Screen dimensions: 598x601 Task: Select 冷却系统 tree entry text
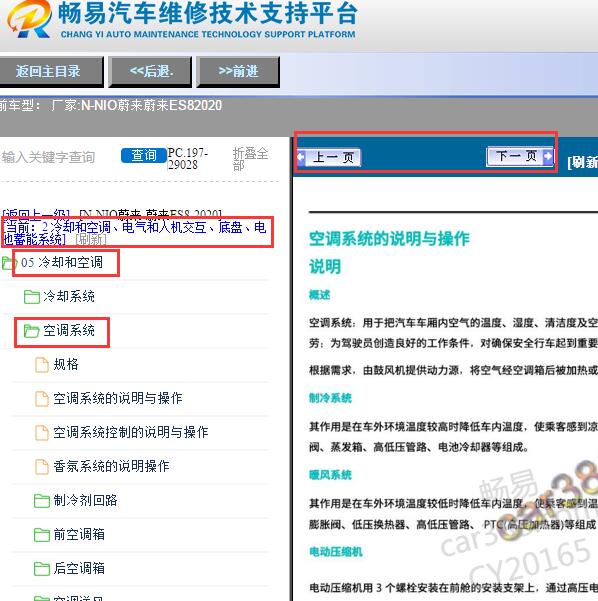(x=69, y=296)
